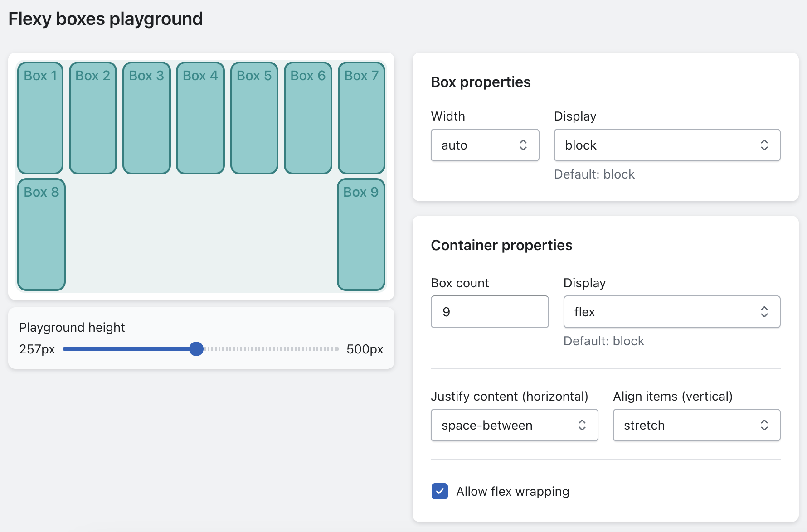Image resolution: width=807 pixels, height=532 pixels.
Task: Select Box 4 in the flex container
Action: (x=200, y=118)
